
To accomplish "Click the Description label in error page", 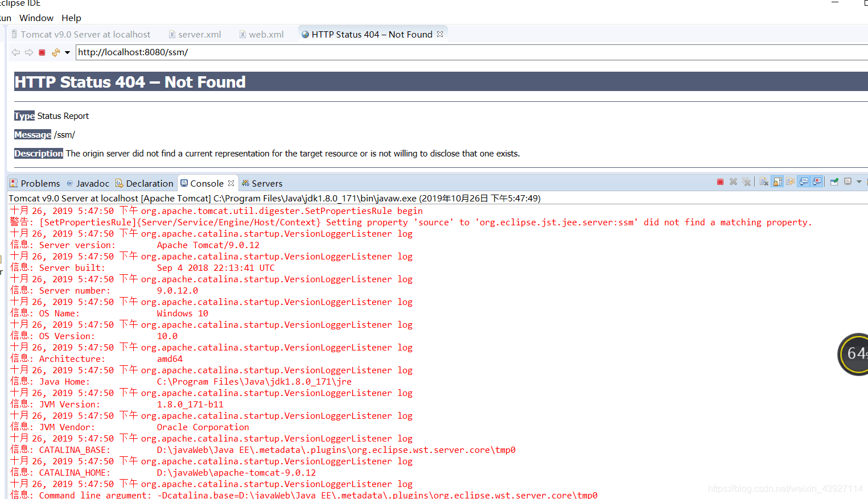I will [x=39, y=154].
